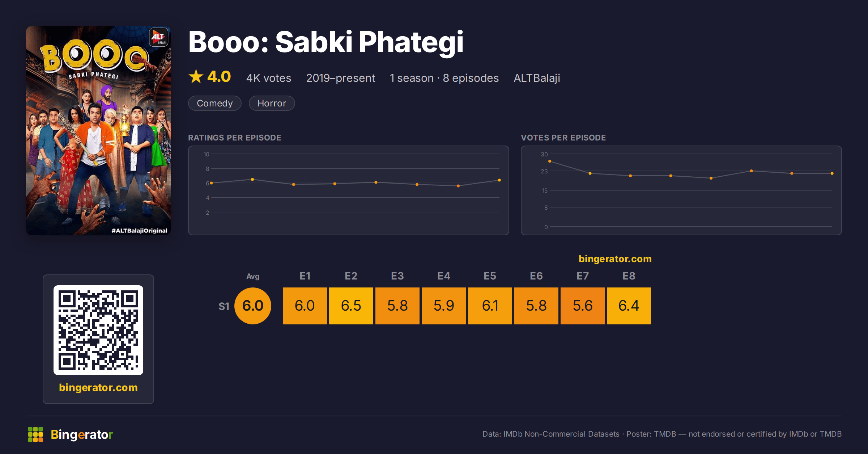Click the QR code image
Image resolution: width=868 pixels, height=454 pixels.
[x=98, y=330]
